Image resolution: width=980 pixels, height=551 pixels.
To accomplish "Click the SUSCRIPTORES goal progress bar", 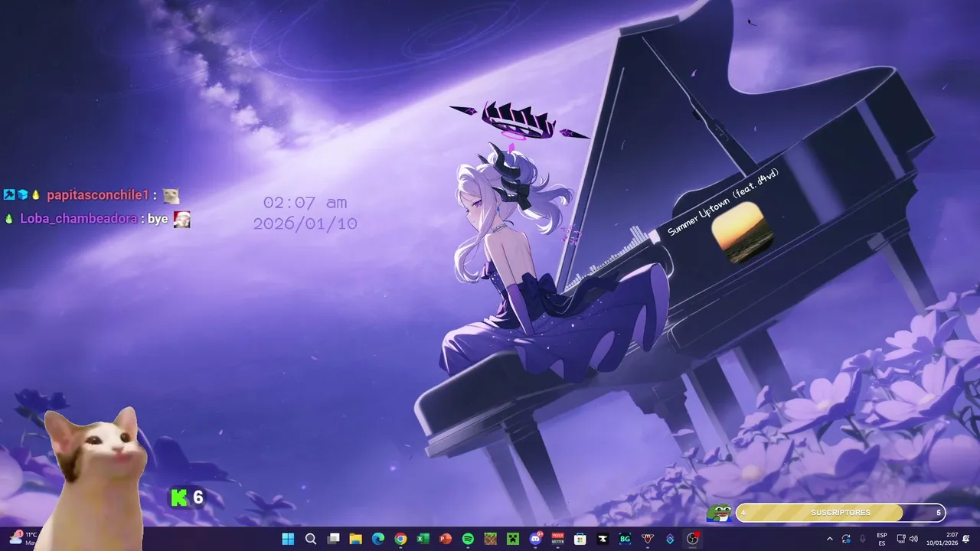I will [x=840, y=513].
